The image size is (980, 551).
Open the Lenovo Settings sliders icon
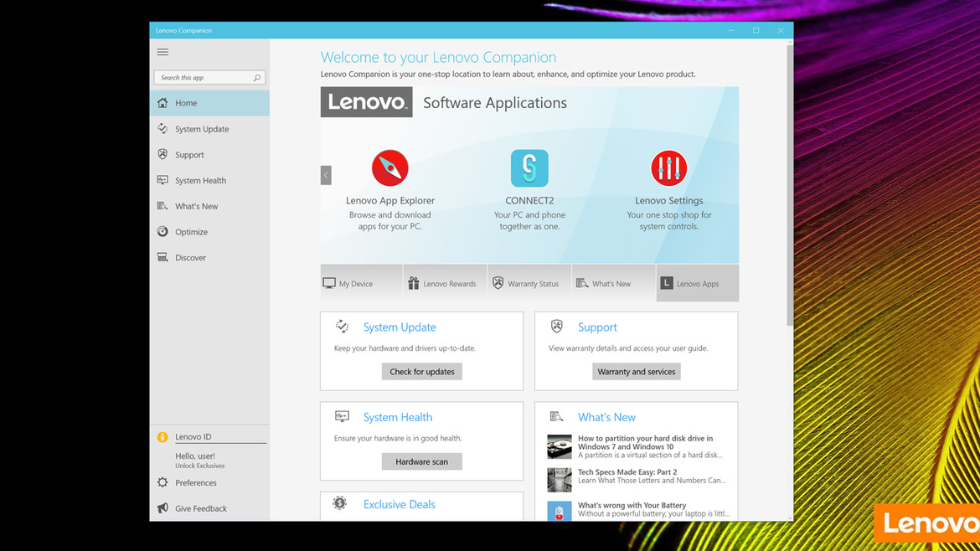pyautogui.click(x=668, y=168)
